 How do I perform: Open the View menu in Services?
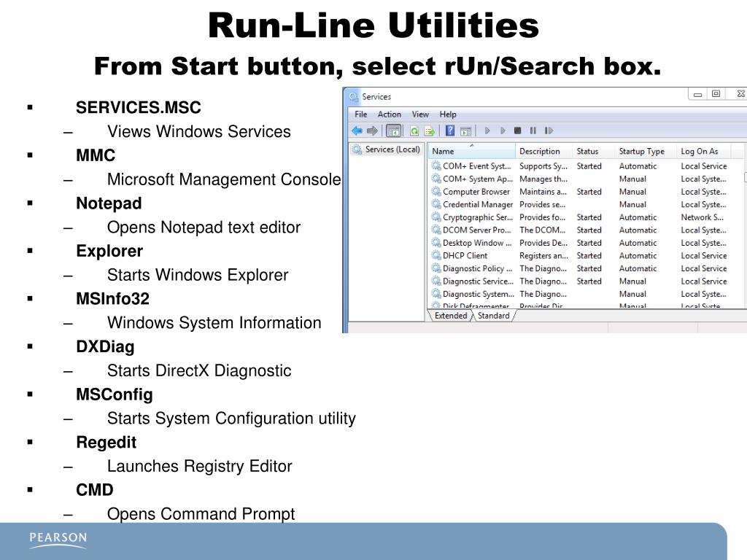tap(420, 114)
